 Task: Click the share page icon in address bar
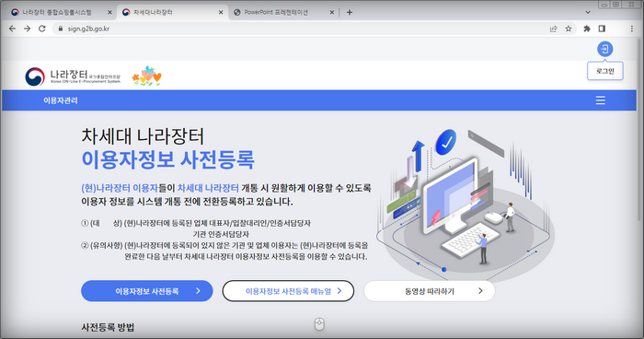point(554,29)
